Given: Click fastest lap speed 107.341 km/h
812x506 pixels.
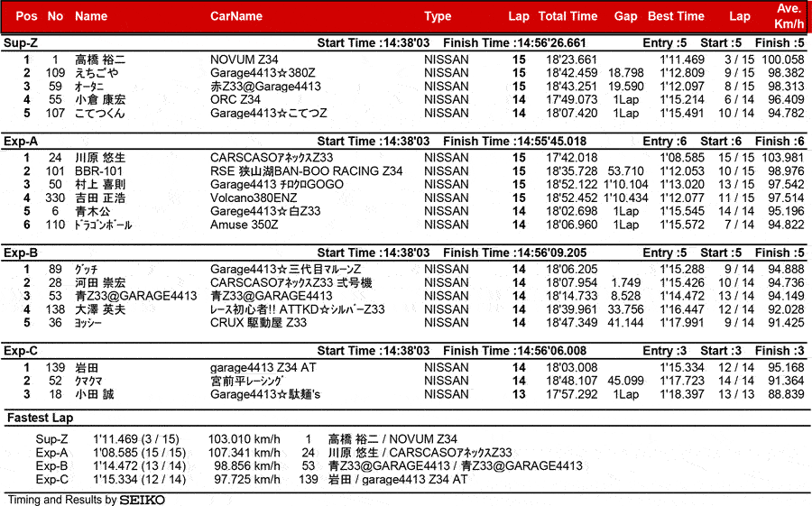Looking at the screenshot, I should (x=244, y=453).
